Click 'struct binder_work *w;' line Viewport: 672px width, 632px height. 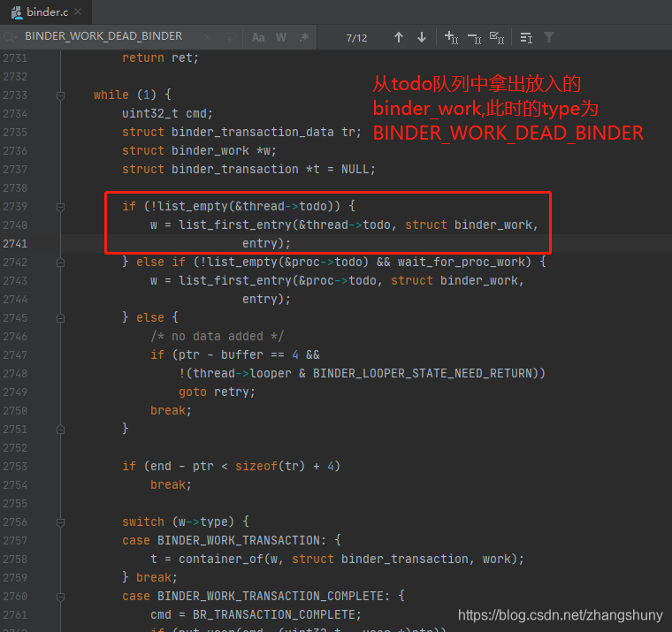(x=199, y=151)
